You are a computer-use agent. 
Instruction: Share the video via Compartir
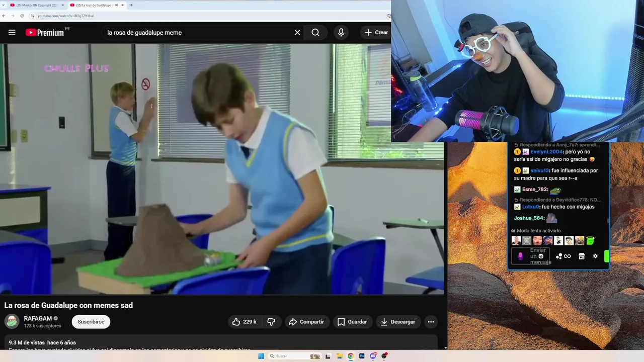coord(307,322)
